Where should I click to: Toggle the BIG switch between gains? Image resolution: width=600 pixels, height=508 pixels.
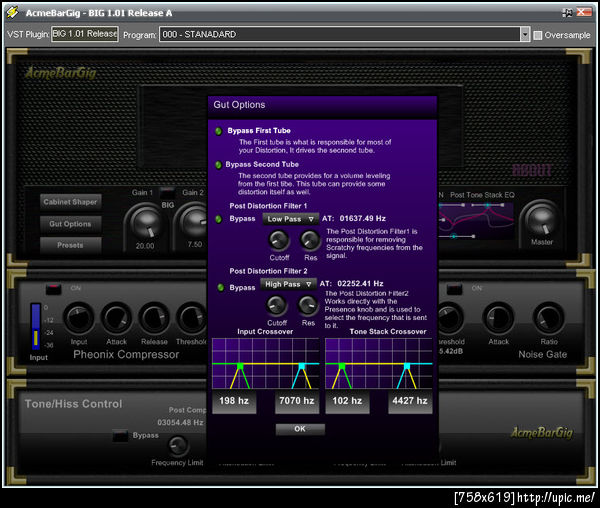(167, 191)
